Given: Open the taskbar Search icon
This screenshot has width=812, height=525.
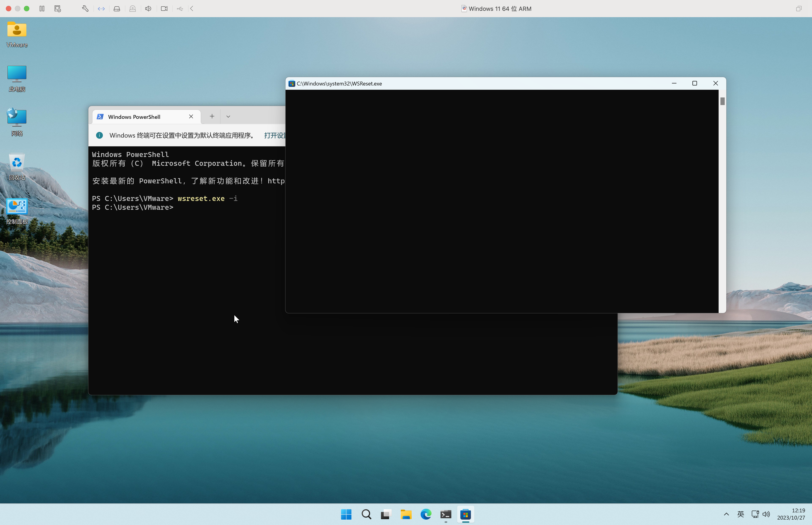Looking at the screenshot, I should pos(366,514).
